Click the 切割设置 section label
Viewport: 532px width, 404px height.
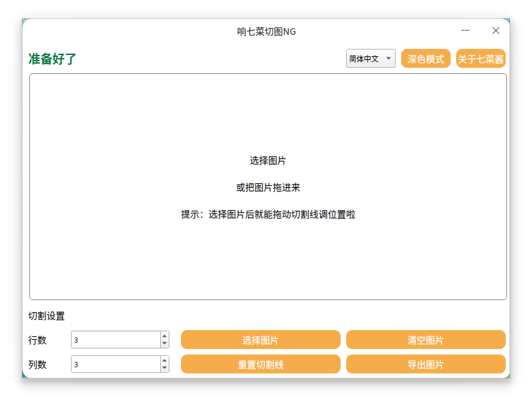click(46, 316)
